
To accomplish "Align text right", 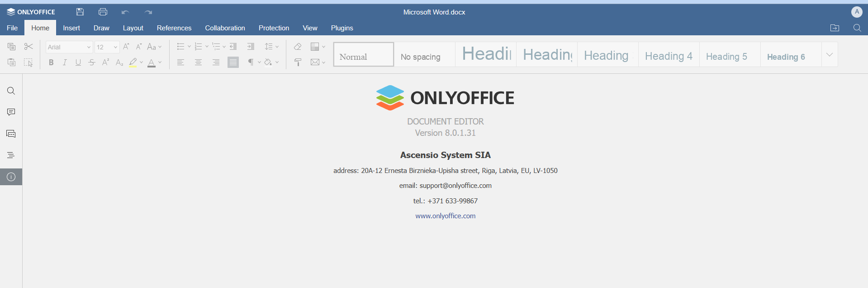I will pos(216,62).
